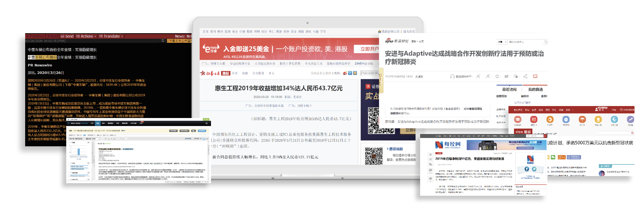Click the 每经网 logo

pos(448,144)
